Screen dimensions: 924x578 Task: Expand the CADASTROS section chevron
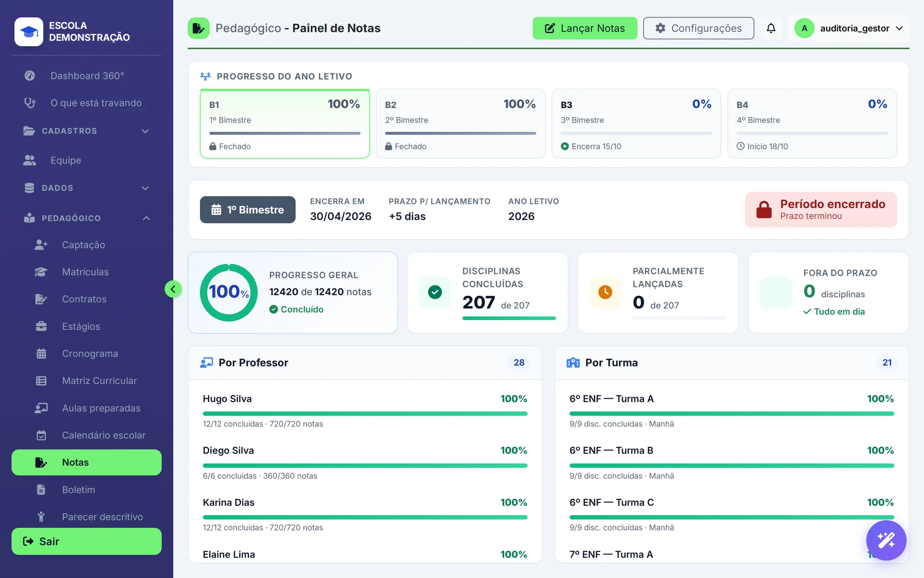pyautogui.click(x=146, y=131)
